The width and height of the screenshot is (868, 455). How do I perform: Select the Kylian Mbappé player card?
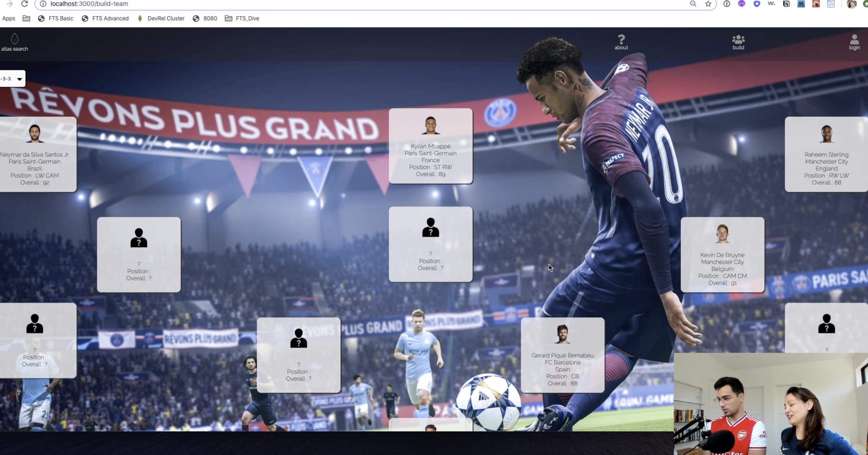click(431, 146)
